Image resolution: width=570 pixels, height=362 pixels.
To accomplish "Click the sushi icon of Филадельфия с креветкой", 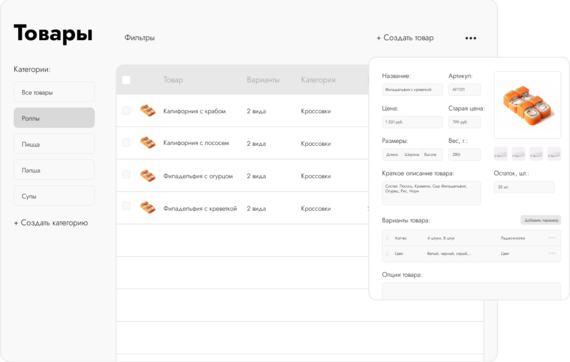I will pyautogui.click(x=148, y=208).
